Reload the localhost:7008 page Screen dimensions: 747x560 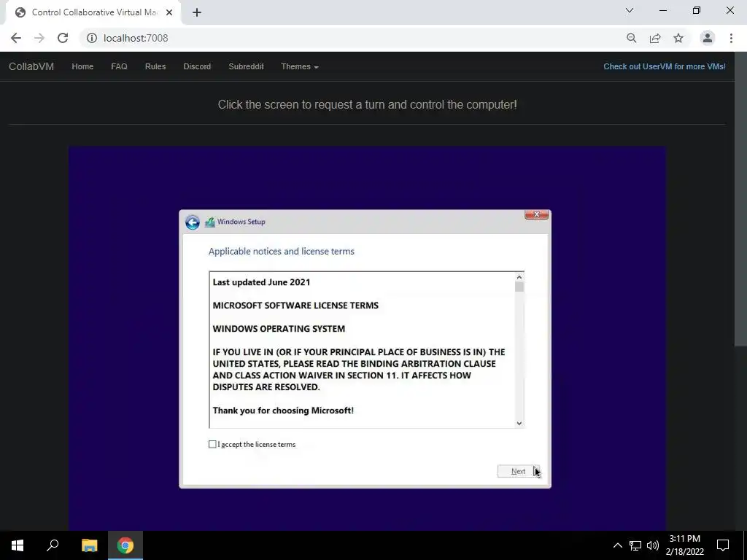[63, 38]
